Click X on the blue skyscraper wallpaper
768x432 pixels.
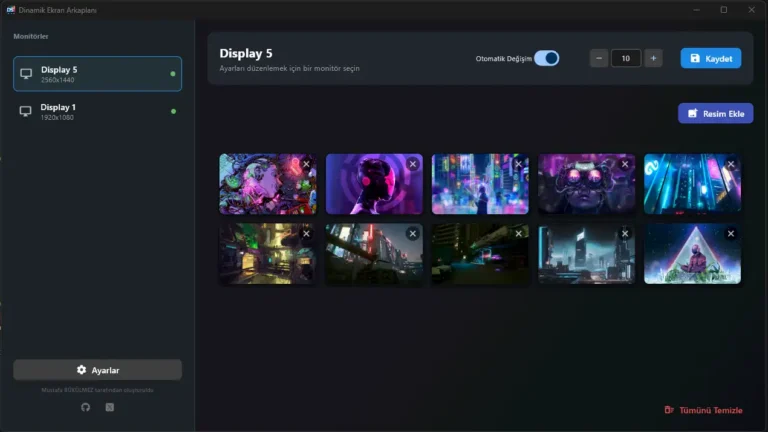pyautogui.click(x=730, y=164)
